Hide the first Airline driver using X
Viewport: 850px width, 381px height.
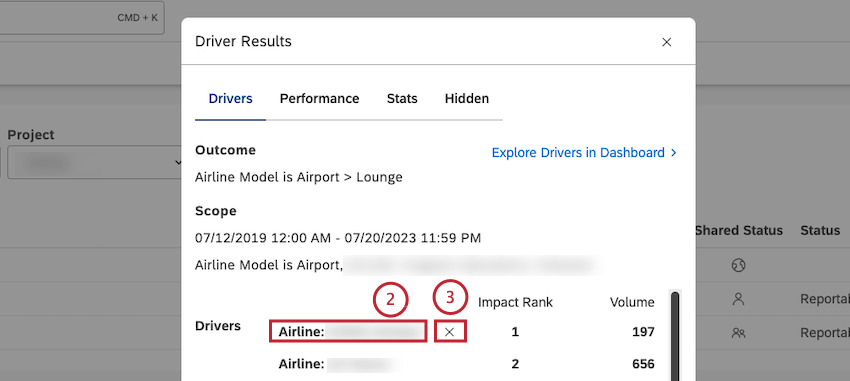[449, 332]
